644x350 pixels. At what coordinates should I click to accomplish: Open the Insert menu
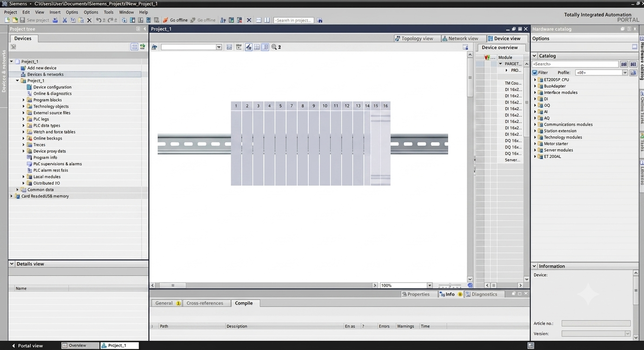coord(55,12)
